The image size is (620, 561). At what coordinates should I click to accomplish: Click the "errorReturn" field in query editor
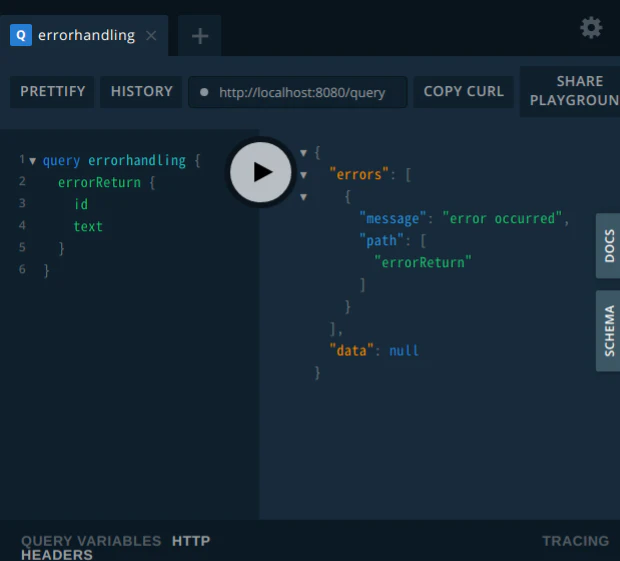coord(99,183)
